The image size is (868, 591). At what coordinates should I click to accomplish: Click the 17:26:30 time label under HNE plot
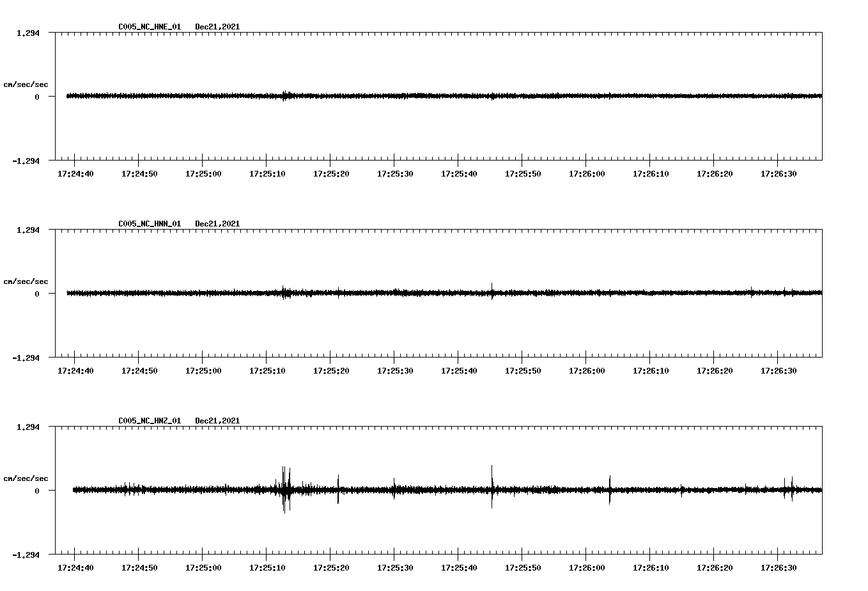(x=779, y=174)
